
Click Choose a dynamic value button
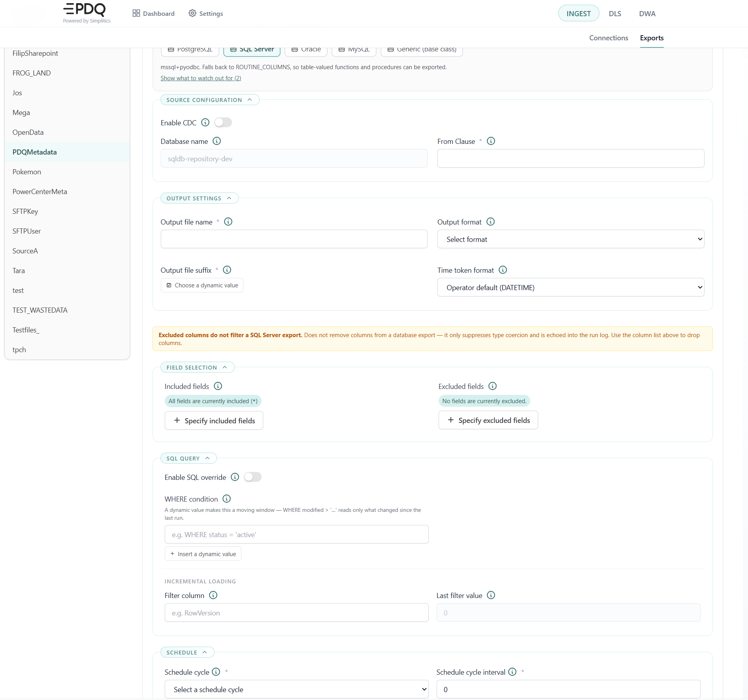(202, 285)
